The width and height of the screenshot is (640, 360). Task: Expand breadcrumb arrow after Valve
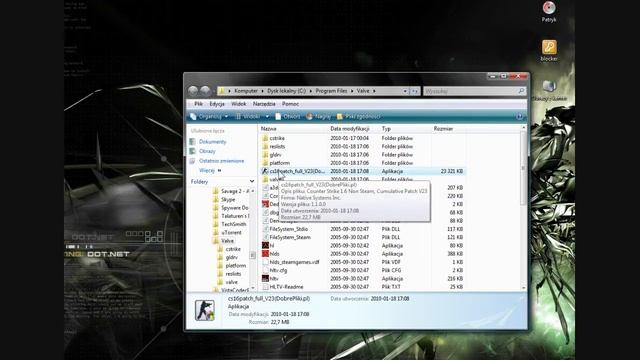point(374,91)
